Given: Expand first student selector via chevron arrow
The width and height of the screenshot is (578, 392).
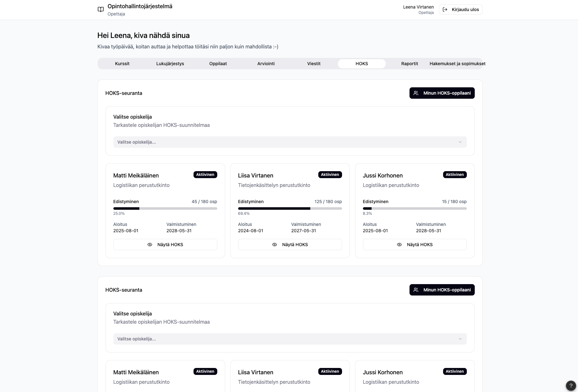Looking at the screenshot, I should click(460, 142).
